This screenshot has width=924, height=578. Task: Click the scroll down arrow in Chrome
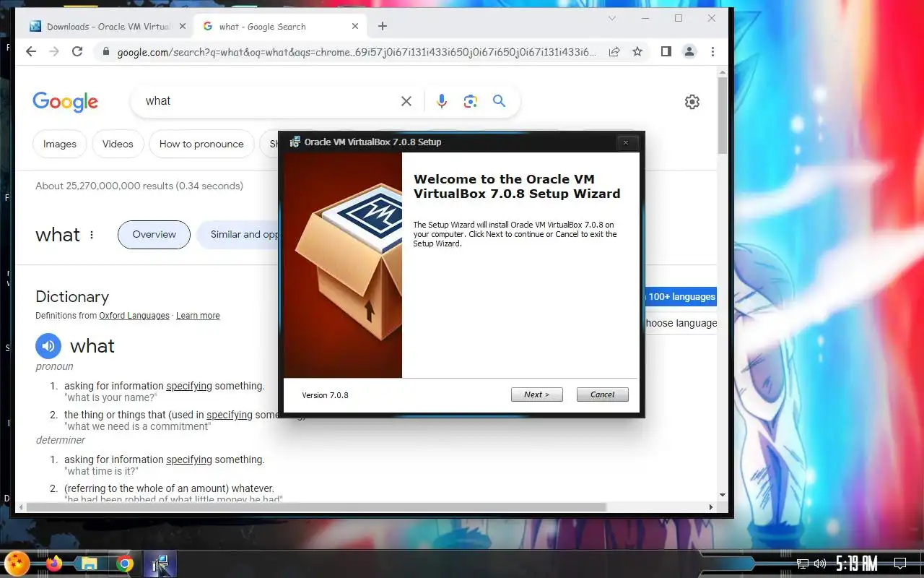click(723, 496)
